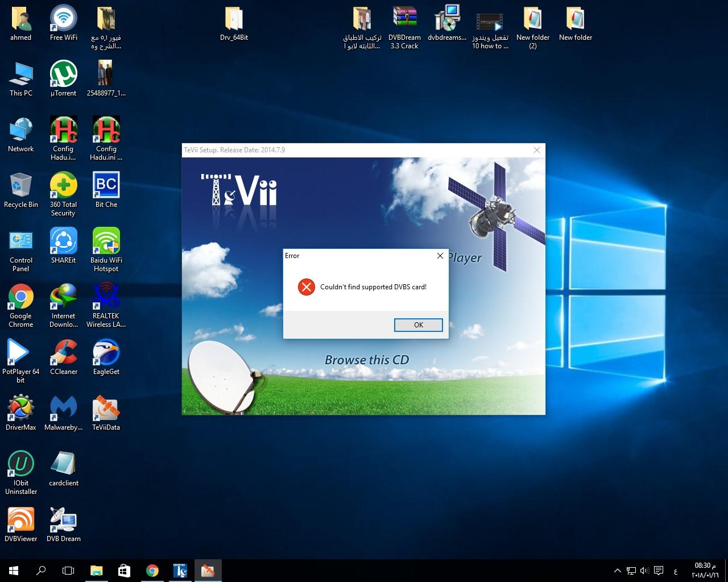Viewport: 728px width, 582px height.
Task: Select Google Chrome desktop shortcut
Action: (x=21, y=306)
